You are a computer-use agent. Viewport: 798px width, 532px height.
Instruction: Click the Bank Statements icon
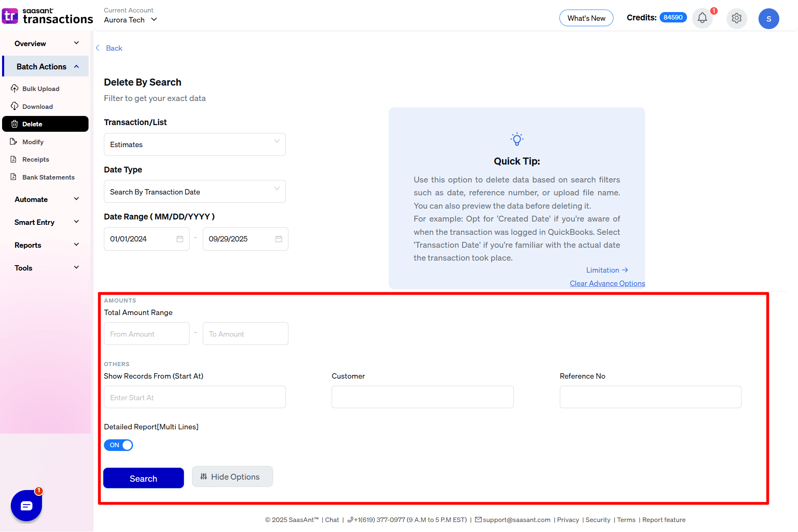14,177
